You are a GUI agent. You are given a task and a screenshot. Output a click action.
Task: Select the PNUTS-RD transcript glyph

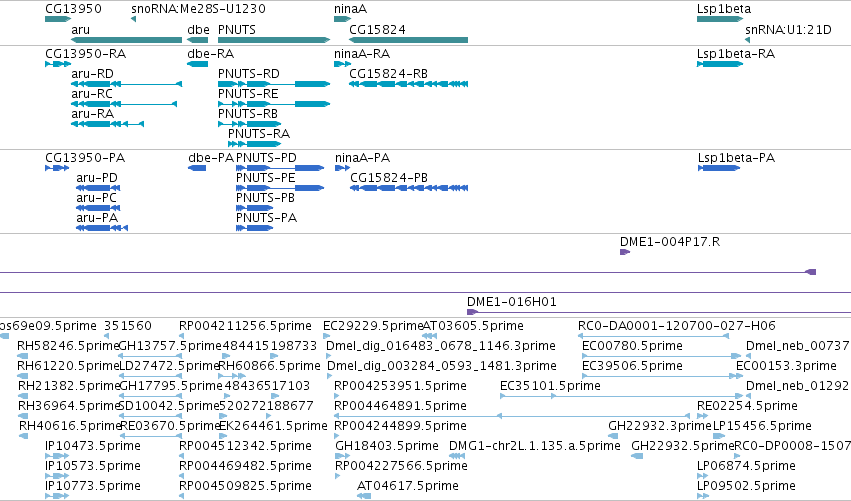coord(274,84)
